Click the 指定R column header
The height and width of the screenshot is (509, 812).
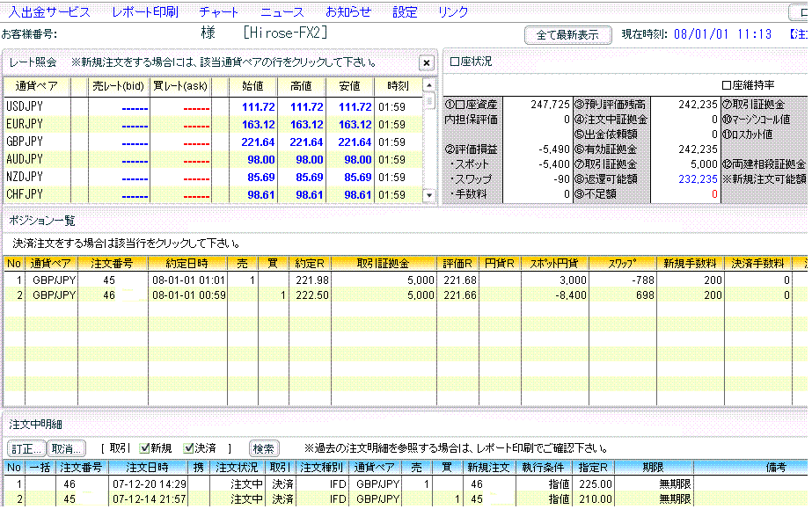coord(593,468)
